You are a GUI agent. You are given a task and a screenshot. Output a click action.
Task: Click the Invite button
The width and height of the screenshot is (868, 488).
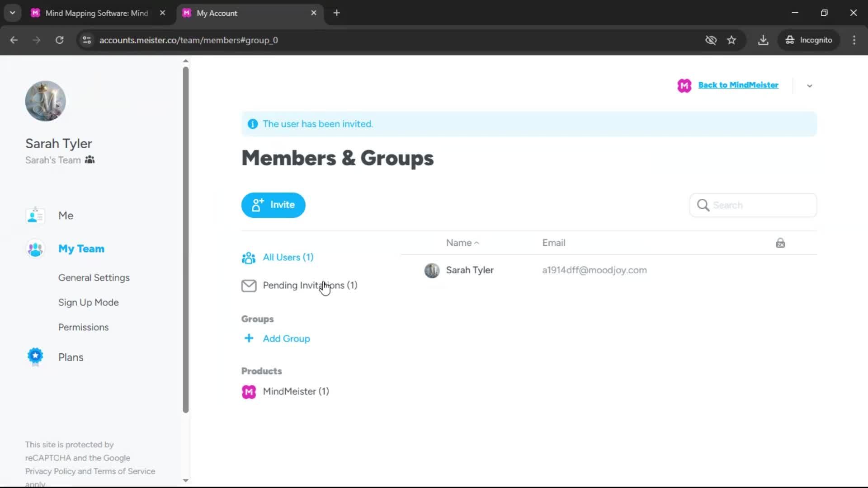pyautogui.click(x=273, y=205)
